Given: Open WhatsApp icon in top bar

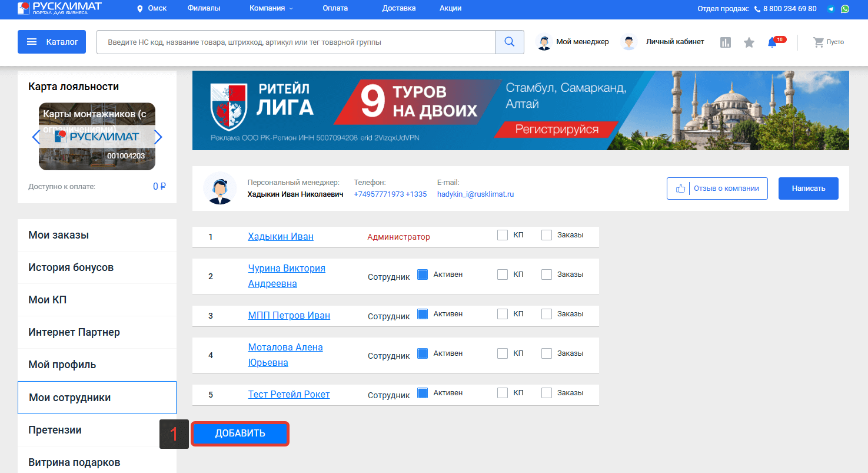Looking at the screenshot, I should click(x=845, y=9).
